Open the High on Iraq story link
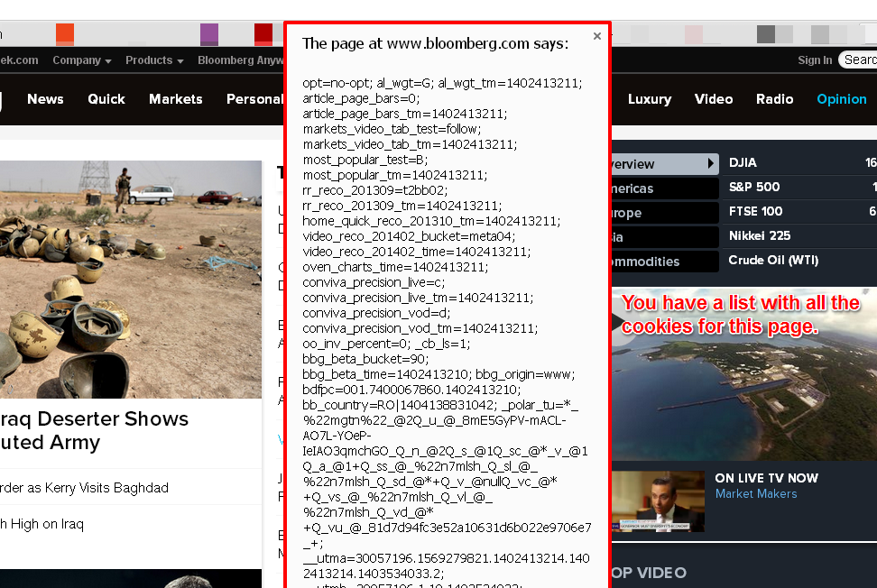The width and height of the screenshot is (877, 588). 42,524
